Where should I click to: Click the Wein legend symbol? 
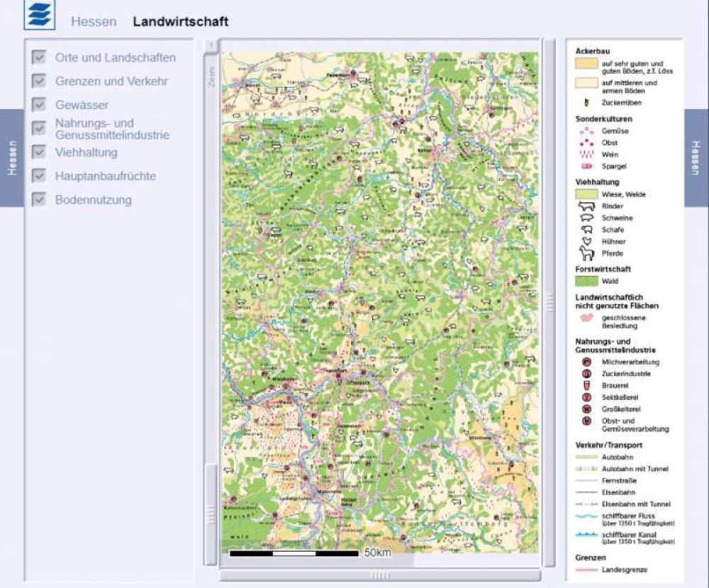pos(586,154)
